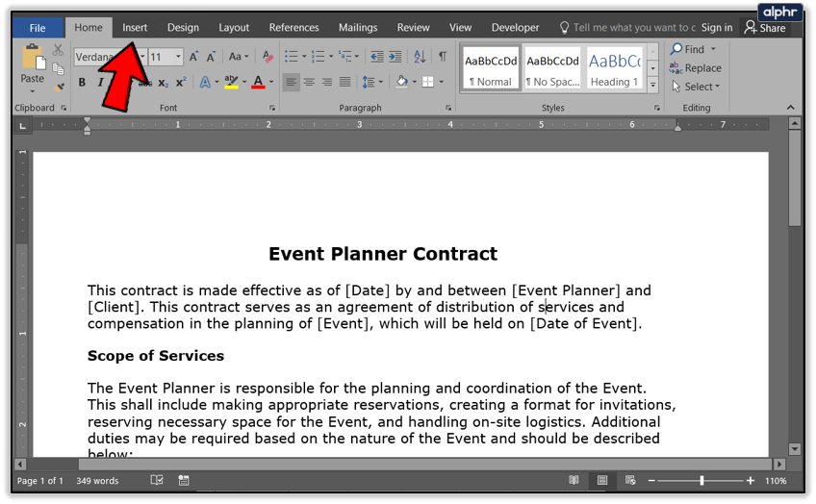The image size is (816, 504).
Task: Click Tell me what you want box
Action: (627, 28)
